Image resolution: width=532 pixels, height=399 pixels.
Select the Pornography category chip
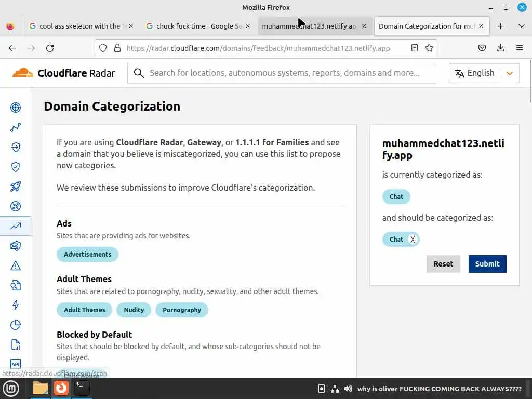181,310
